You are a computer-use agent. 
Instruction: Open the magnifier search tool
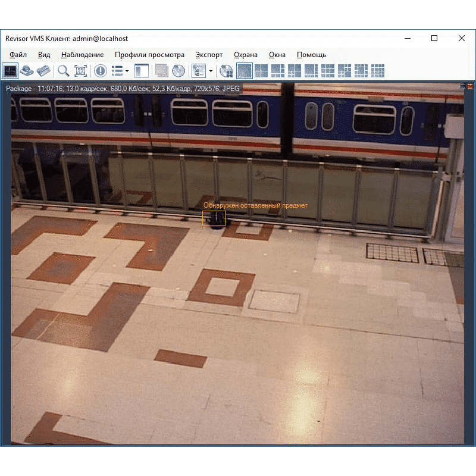coord(64,71)
